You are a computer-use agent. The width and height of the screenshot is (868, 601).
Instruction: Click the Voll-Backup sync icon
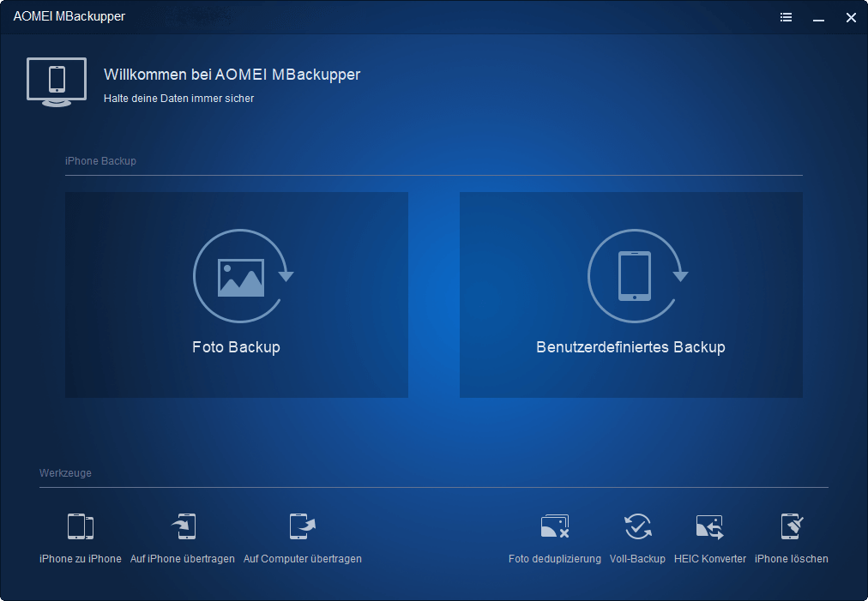tap(638, 526)
